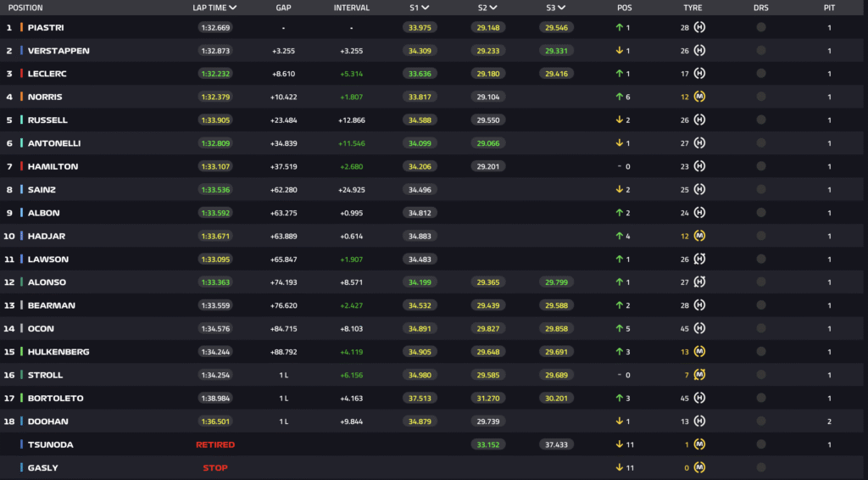
Task: Click Tsunoda's yellow position-lost arrow
Action: [620, 444]
